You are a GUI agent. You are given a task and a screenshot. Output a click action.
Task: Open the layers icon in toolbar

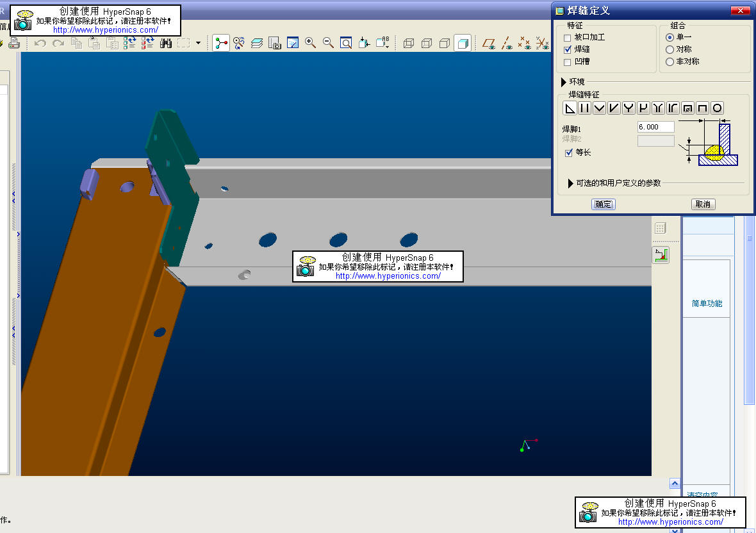pyautogui.click(x=256, y=44)
